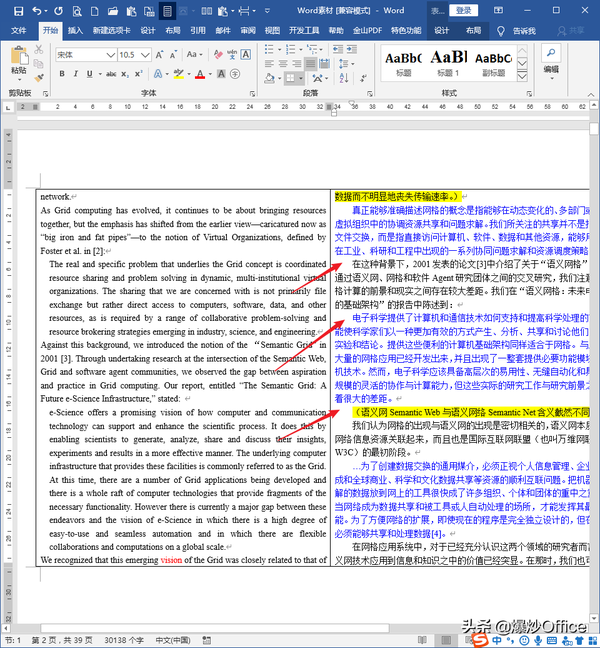Increase the font size with the grow-font icon
600x648 pixels.
click(x=159, y=55)
